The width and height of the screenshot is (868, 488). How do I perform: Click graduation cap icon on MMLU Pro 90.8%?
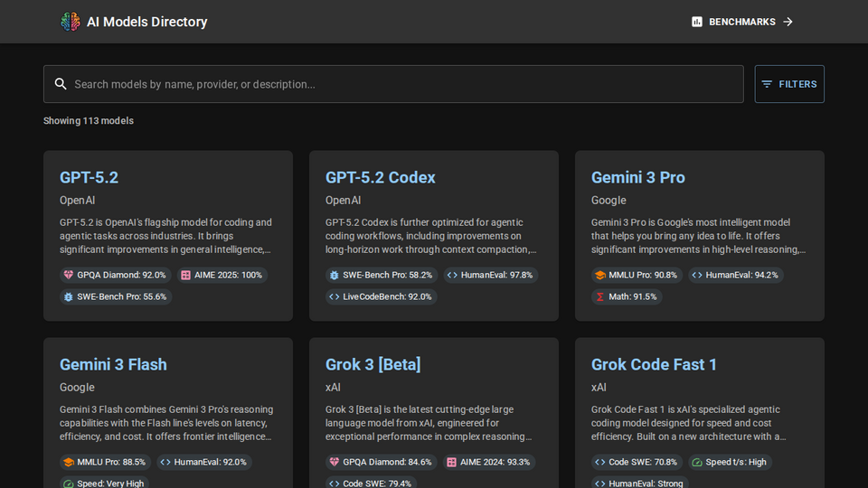tap(600, 275)
